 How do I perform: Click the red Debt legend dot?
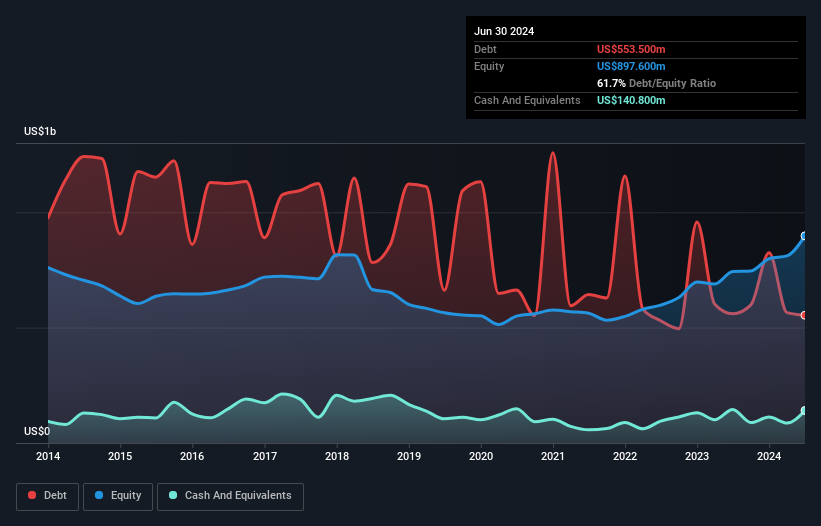click(x=32, y=495)
